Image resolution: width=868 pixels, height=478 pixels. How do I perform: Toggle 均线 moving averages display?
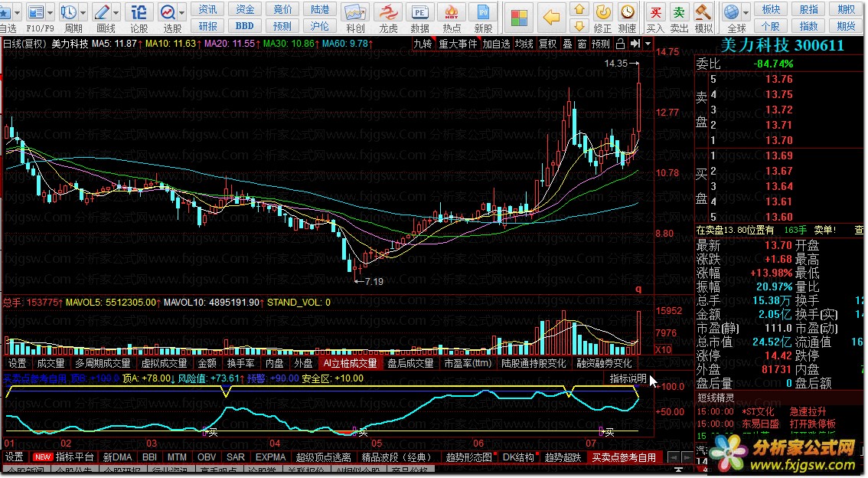tap(524, 44)
